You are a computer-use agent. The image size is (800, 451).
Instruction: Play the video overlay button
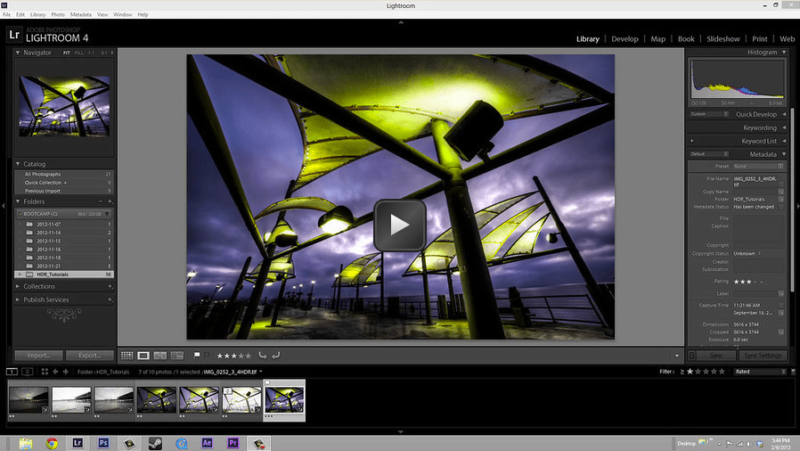(x=399, y=225)
